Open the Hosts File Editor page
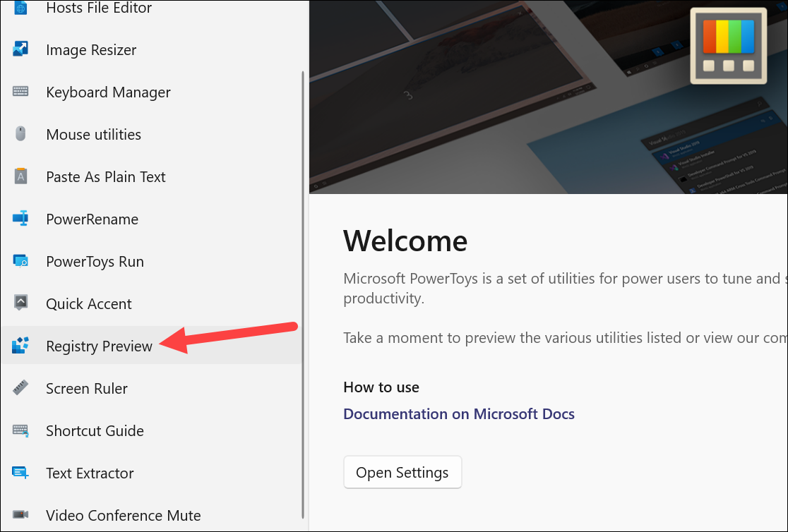Screen dimensions: 788x532 99,8
